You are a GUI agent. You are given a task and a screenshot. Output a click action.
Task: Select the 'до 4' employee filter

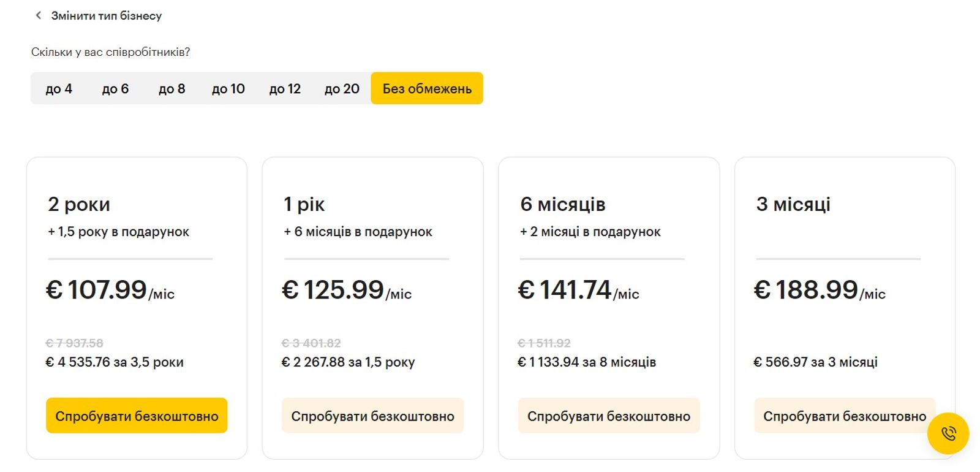58,88
